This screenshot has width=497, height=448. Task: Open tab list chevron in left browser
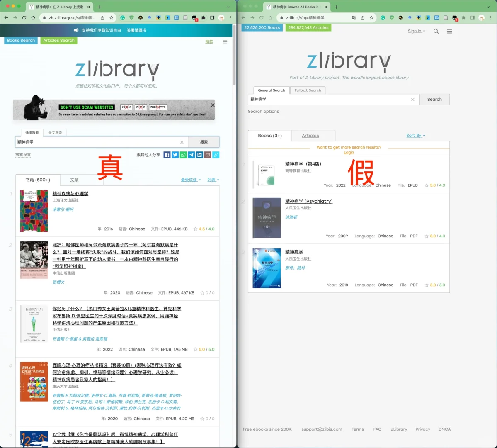228,7
